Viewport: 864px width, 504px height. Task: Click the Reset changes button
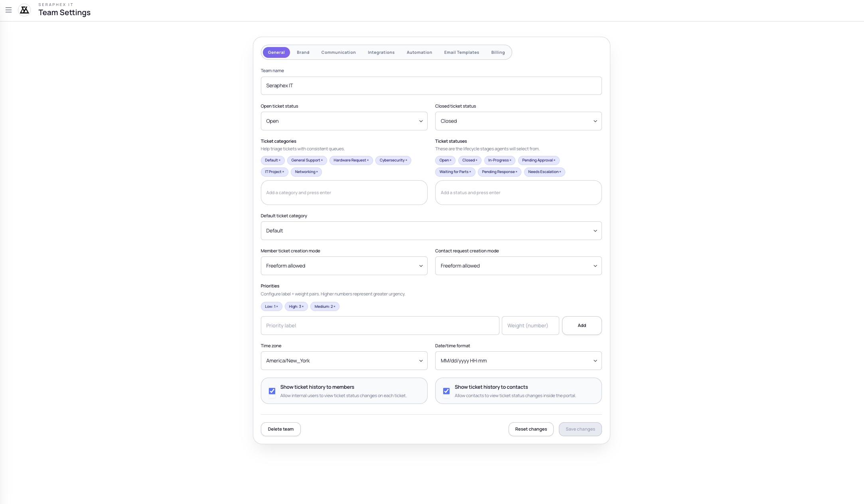point(531,429)
